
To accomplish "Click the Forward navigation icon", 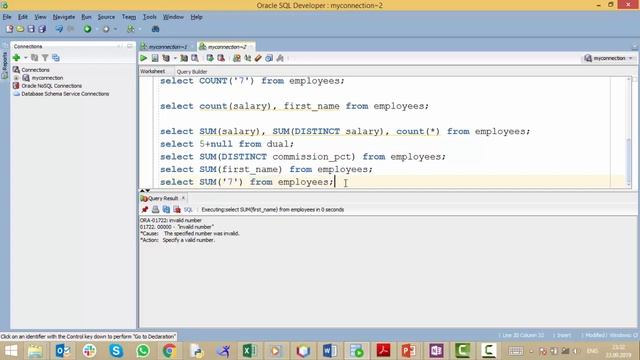I will pos(106,29).
